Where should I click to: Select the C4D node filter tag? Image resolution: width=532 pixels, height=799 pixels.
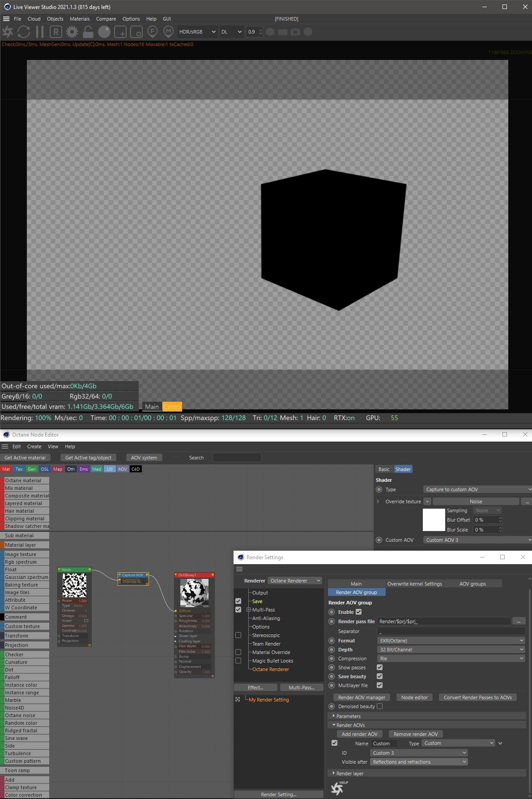click(x=136, y=469)
